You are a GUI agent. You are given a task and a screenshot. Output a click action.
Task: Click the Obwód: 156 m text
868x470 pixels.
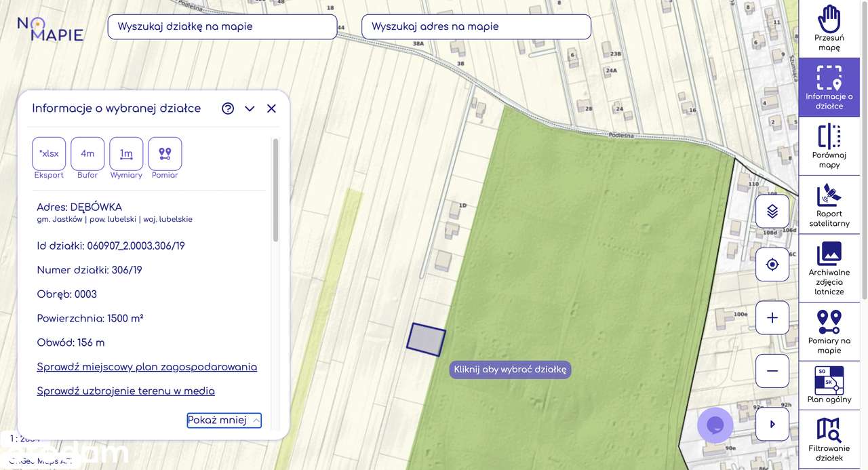click(71, 342)
